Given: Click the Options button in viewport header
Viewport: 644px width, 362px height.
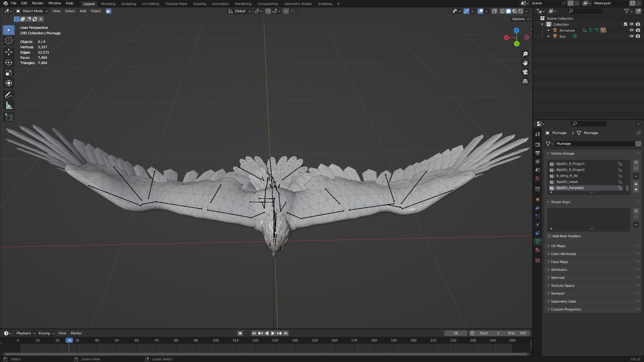Looking at the screenshot, I should [x=521, y=19].
